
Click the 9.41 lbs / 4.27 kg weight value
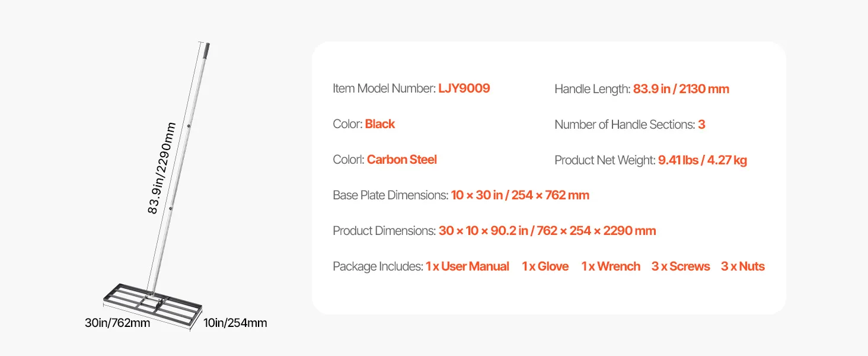[703, 160]
